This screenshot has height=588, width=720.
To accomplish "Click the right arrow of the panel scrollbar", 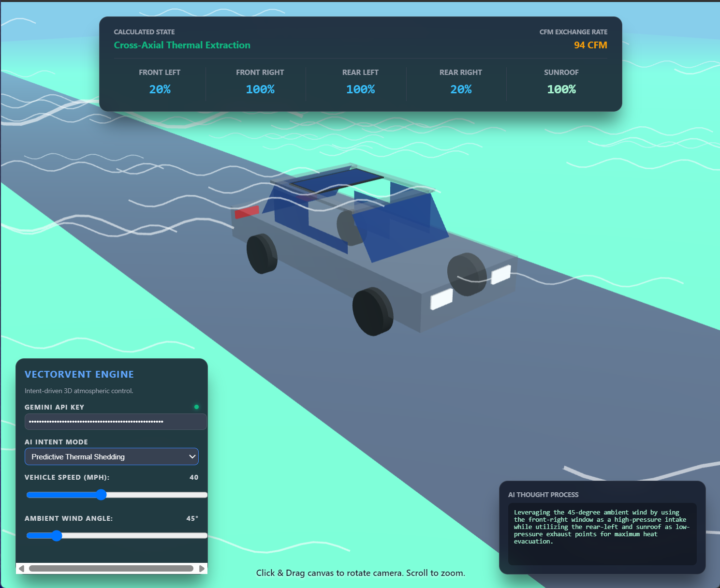I will 202,569.
